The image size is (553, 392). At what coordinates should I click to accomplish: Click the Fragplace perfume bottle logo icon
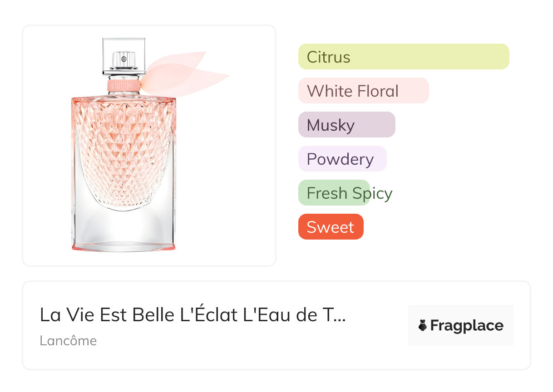(423, 325)
